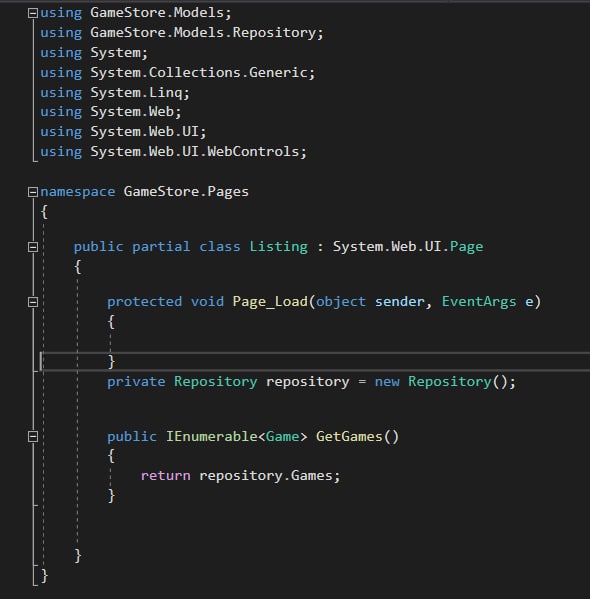Collapse the using directives block

[x=33, y=13]
